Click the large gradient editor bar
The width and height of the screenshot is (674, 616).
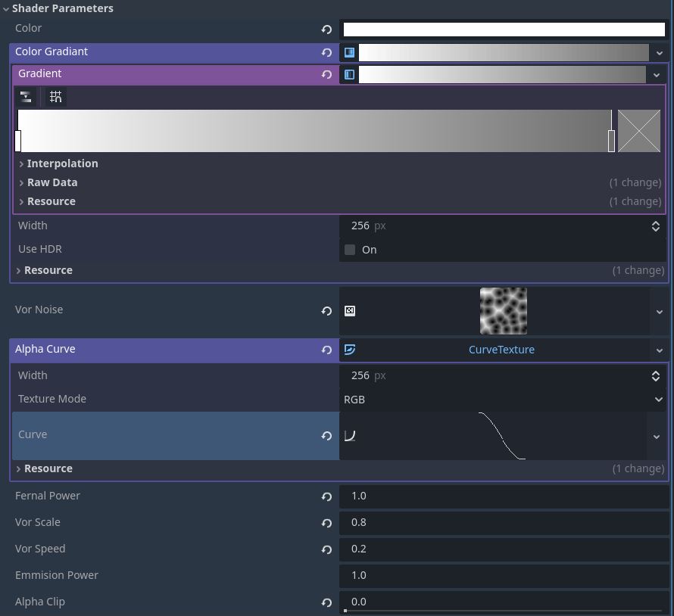314,131
